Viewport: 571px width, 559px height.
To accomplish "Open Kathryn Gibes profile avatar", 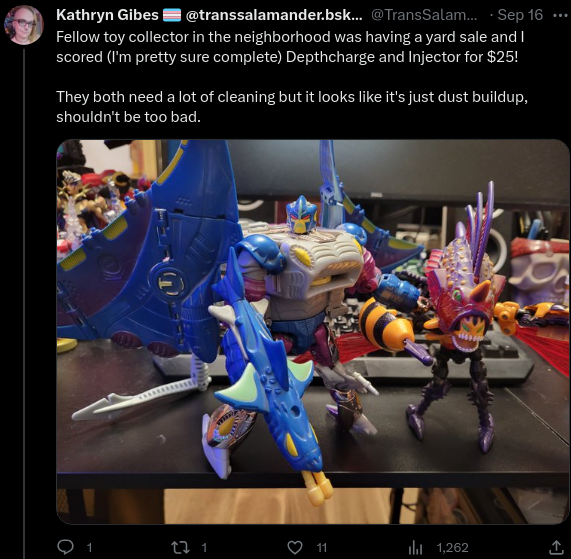I will [24, 25].
